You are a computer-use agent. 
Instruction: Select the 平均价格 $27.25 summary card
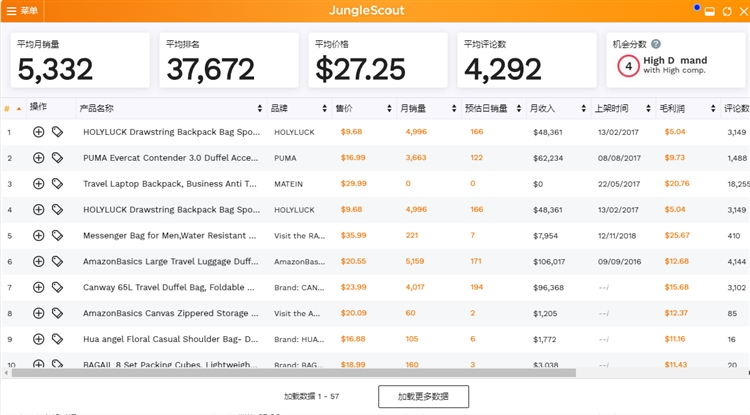(x=378, y=60)
